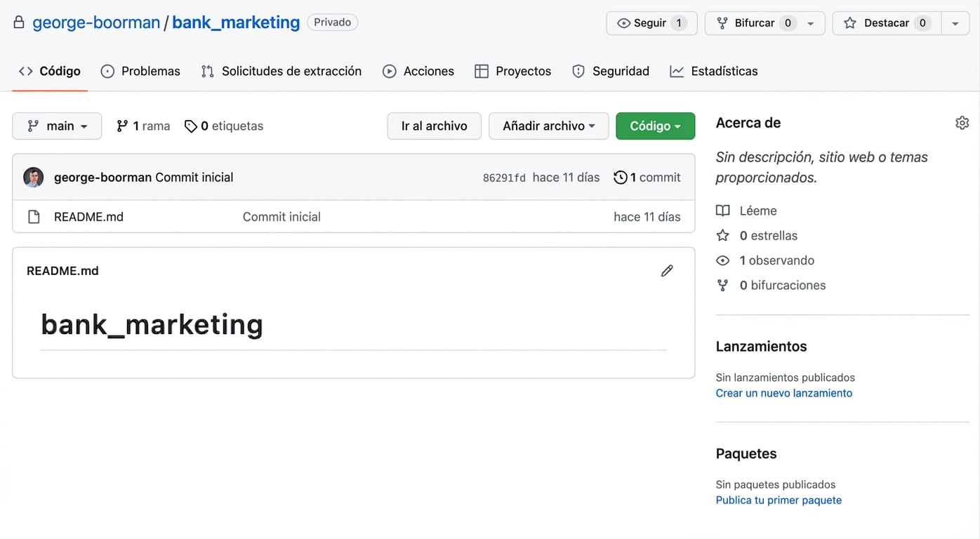This screenshot has width=980, height=539.
Task: Select the Código tab
Action: pos(50,71)
